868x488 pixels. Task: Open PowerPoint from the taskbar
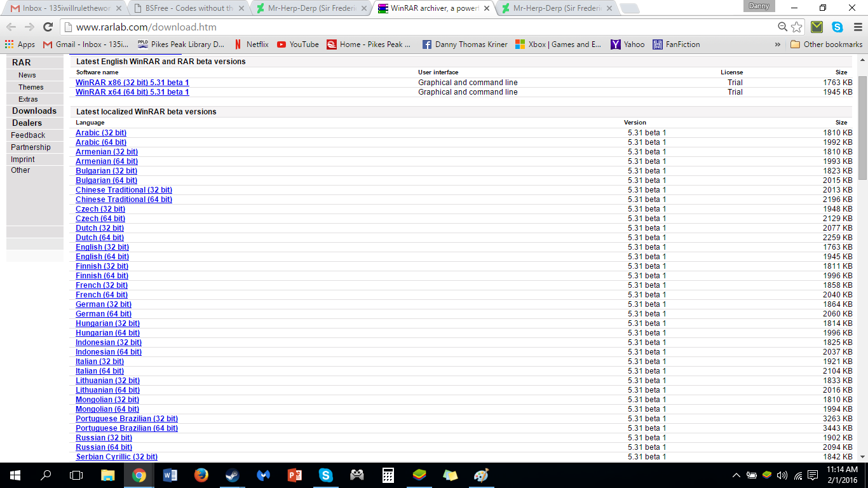tap(294, 475)
